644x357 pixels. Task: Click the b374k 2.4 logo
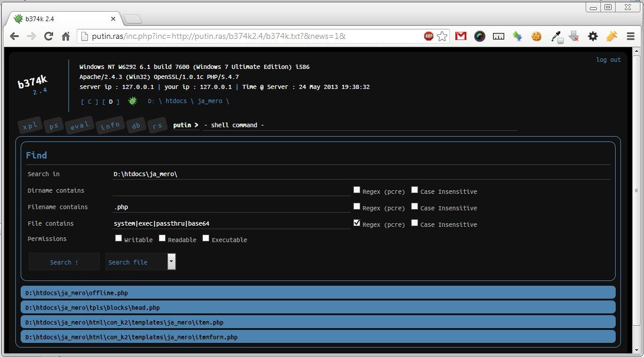point(33,84)
